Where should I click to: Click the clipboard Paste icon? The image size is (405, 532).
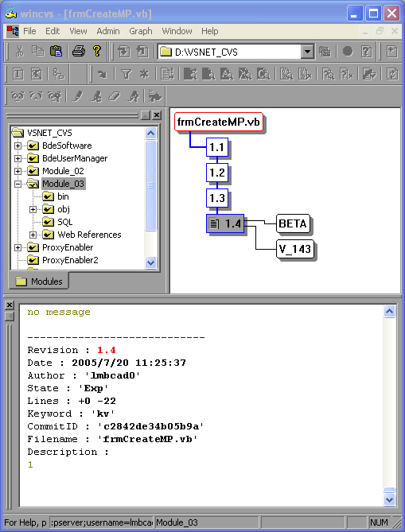tap(56, 52)
